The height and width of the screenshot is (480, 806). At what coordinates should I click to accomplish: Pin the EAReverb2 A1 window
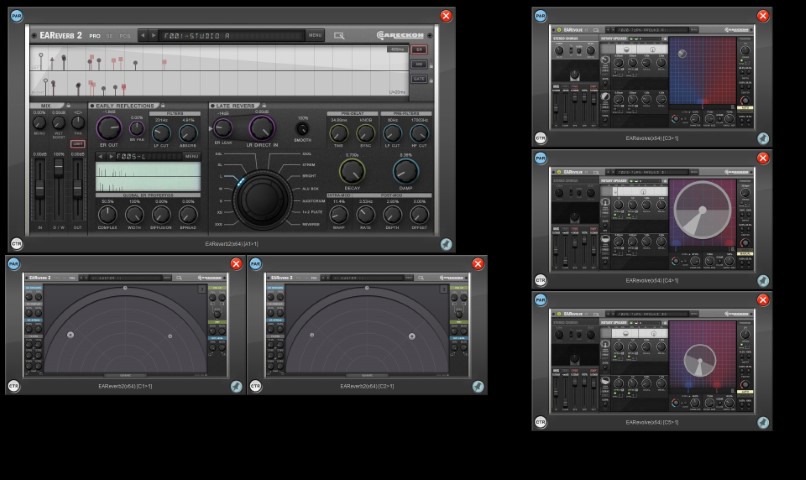pos(446,244)
